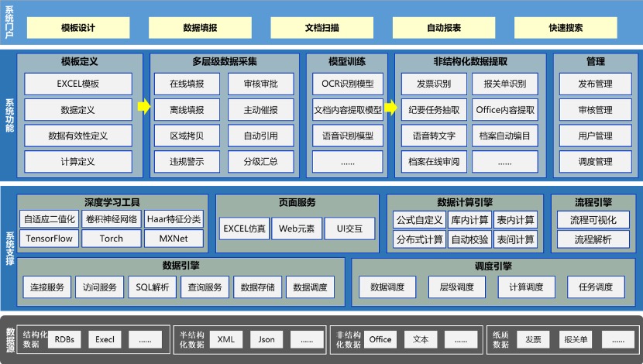Select the XML data source box

pyautogui.click(x=226, y=339)
